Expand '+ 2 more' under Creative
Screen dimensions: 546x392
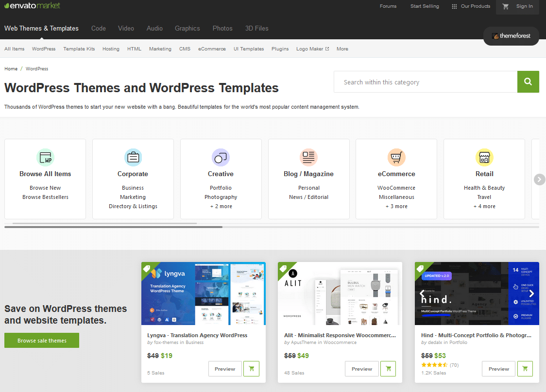221,206
